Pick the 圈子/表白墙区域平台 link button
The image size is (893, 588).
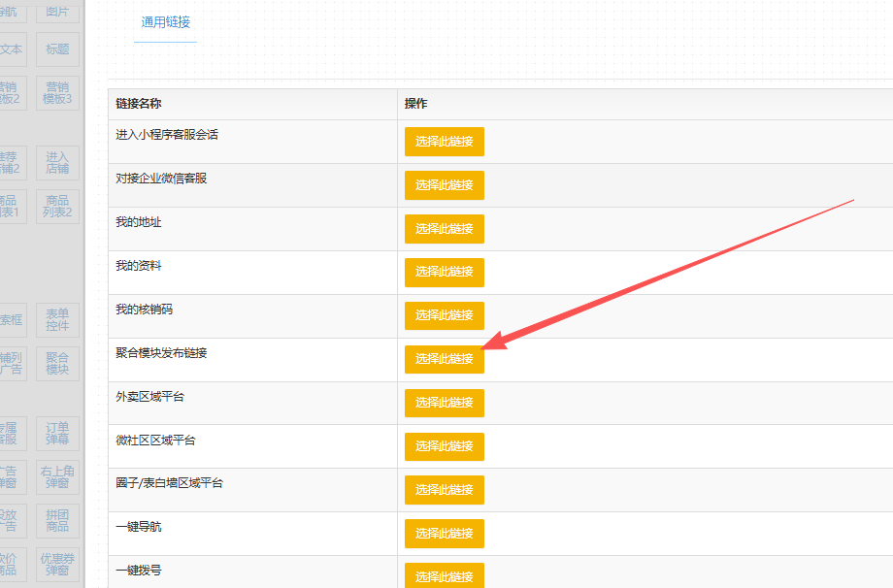[444, 490]
